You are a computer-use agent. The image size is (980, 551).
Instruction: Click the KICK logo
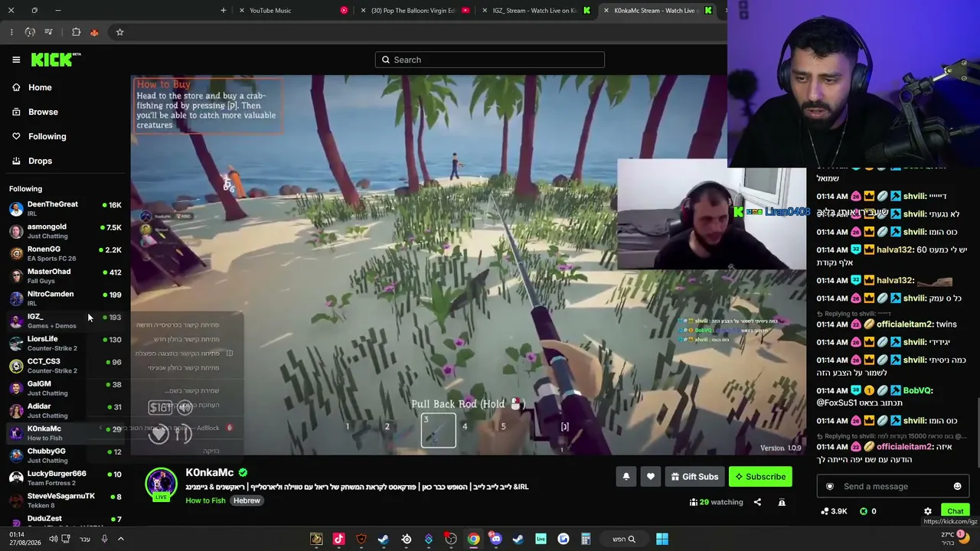[56, 60]
